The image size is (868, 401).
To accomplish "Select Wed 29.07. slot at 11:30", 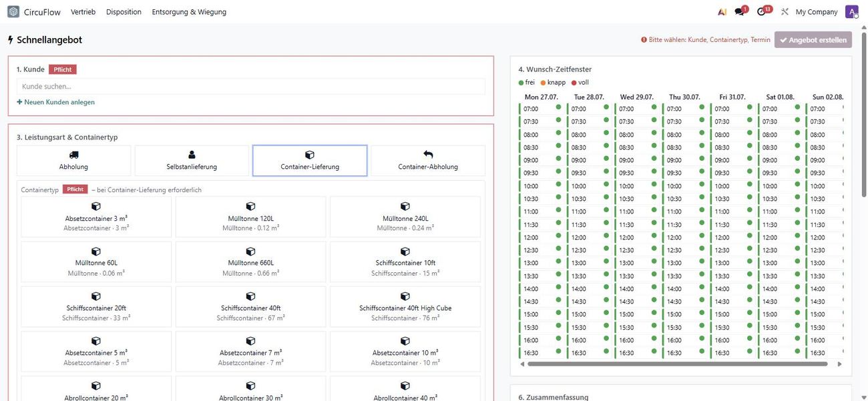I will tap(637, 224).
